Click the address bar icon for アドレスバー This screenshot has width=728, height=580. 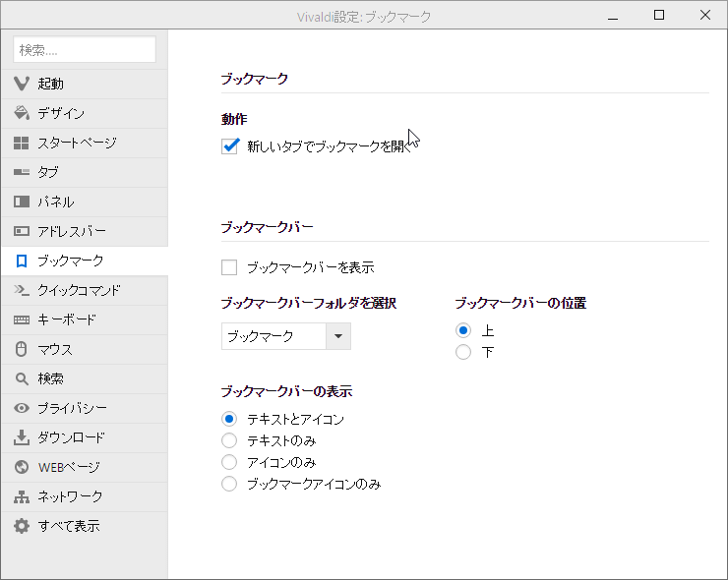point(22,231)
